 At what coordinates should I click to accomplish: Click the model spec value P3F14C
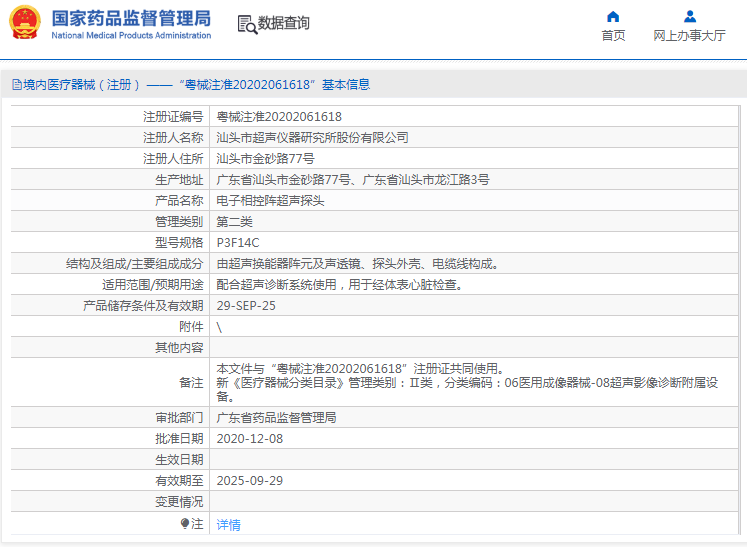coord(238,242)
